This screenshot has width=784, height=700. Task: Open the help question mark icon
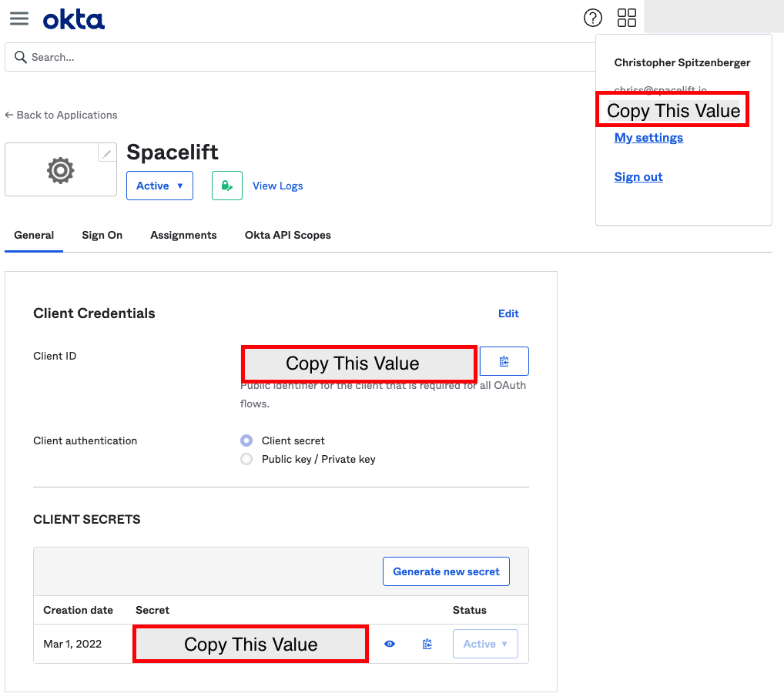(x=593, y=18)
